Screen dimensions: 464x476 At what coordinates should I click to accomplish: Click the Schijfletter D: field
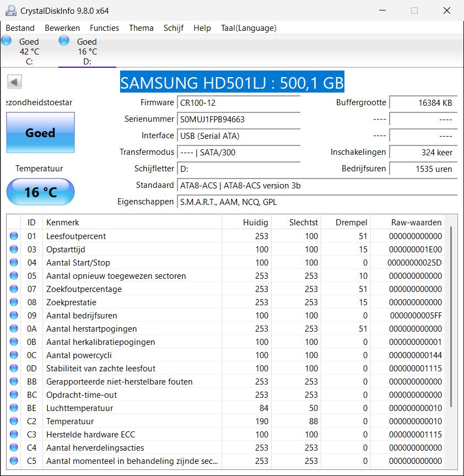[239, 169]
